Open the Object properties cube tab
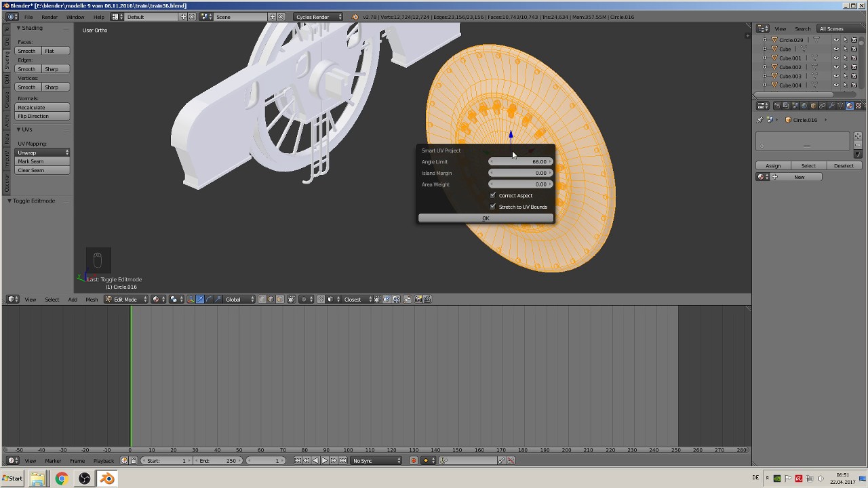This screenshot has height=488, width=868. click(x=813, y=106)
